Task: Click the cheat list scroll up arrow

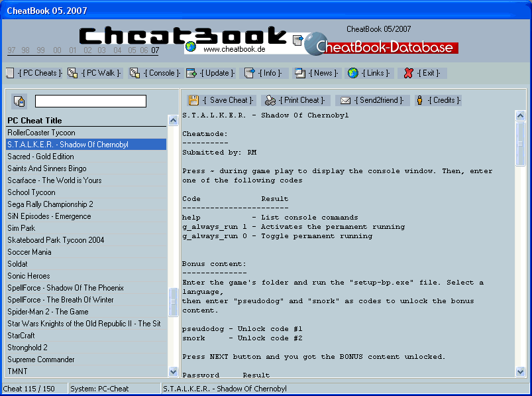Action: [174, 120]
